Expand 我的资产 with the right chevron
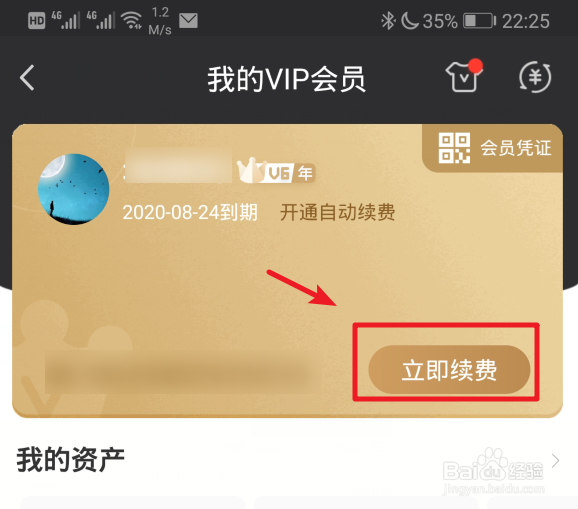Screen dimensions: 578x509 [x=555, y=461]
